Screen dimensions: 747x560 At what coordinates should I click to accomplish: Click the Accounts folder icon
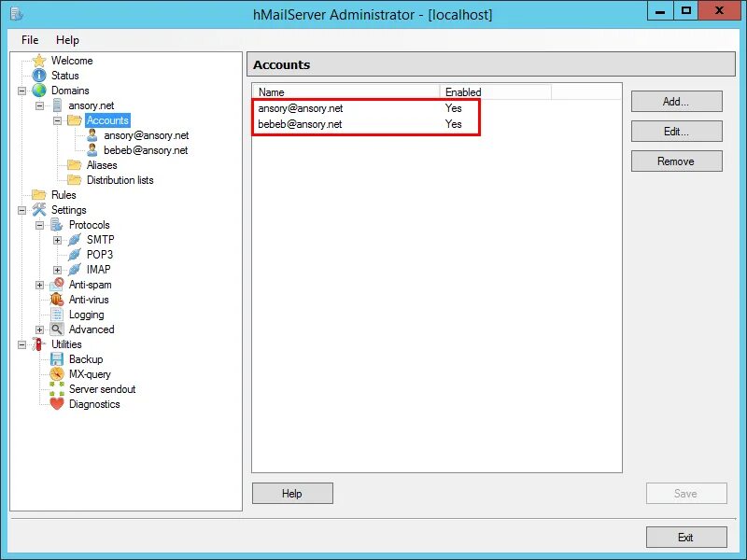tap(75, 120)
